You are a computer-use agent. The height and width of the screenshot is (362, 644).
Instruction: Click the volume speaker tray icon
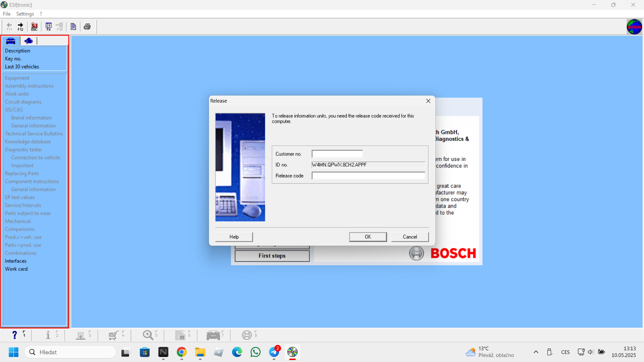591,352
